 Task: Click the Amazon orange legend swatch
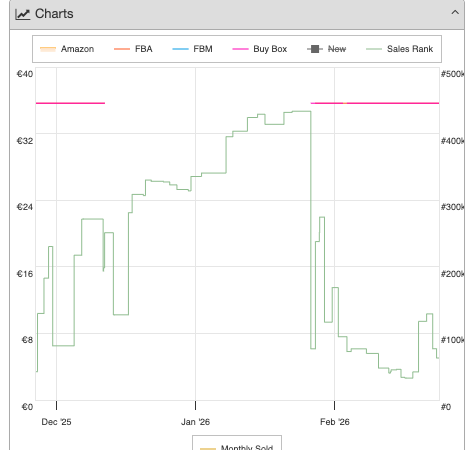tap(48, 49)
